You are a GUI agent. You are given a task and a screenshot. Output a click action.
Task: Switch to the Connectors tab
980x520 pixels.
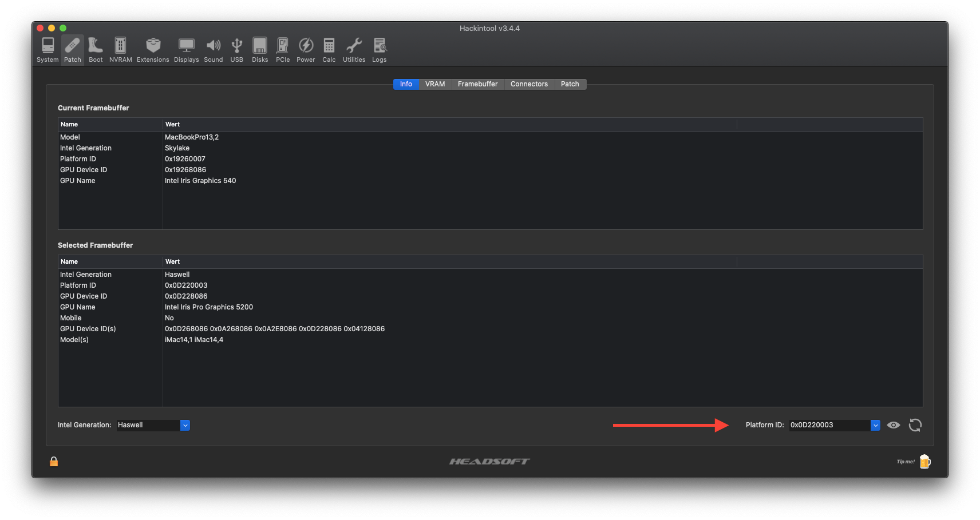pyautogui.click(x=529, y=84)
